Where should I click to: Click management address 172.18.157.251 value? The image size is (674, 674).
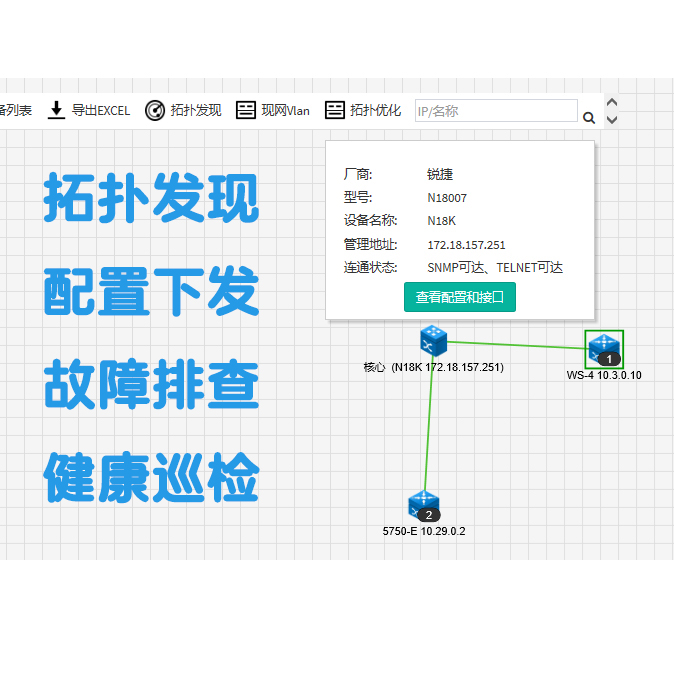(466, 245)
